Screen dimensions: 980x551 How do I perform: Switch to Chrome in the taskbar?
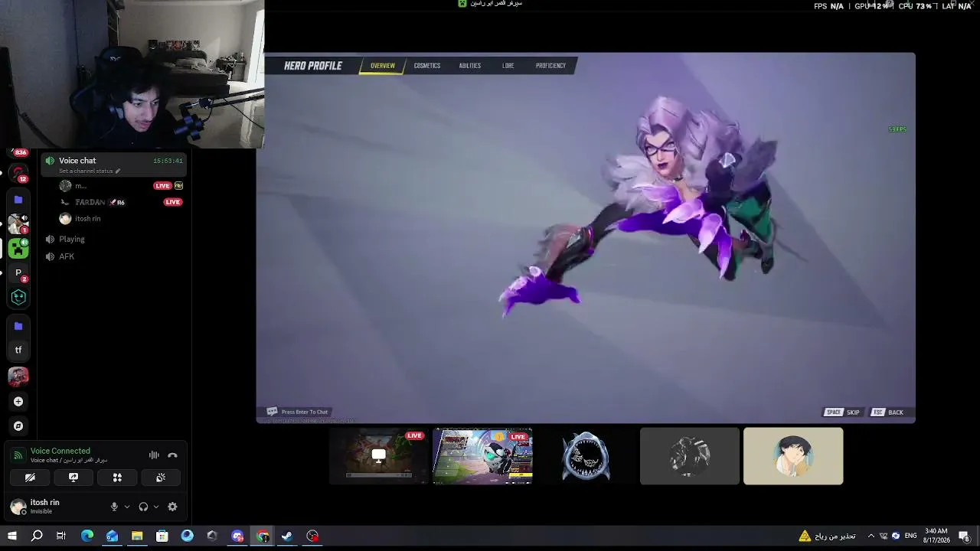(x=263, y=536)
